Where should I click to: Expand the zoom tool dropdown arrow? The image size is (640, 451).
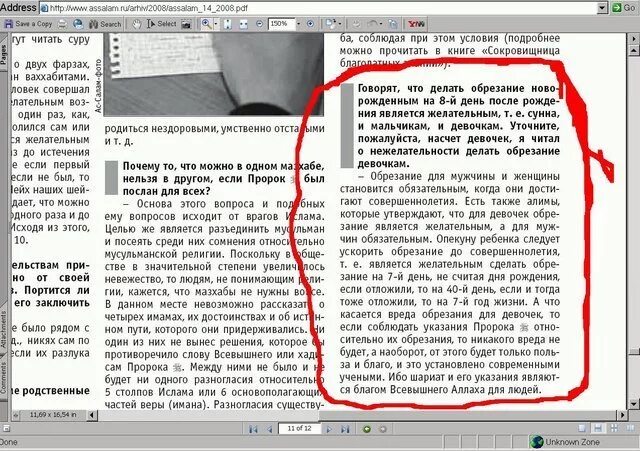216,24
